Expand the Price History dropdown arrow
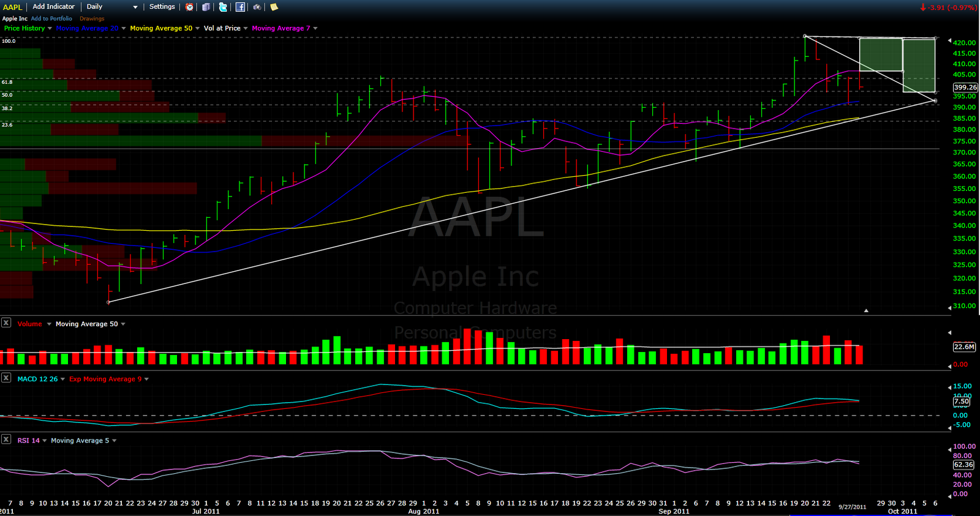This screenshot has height=516, width=980. (50, 28)
